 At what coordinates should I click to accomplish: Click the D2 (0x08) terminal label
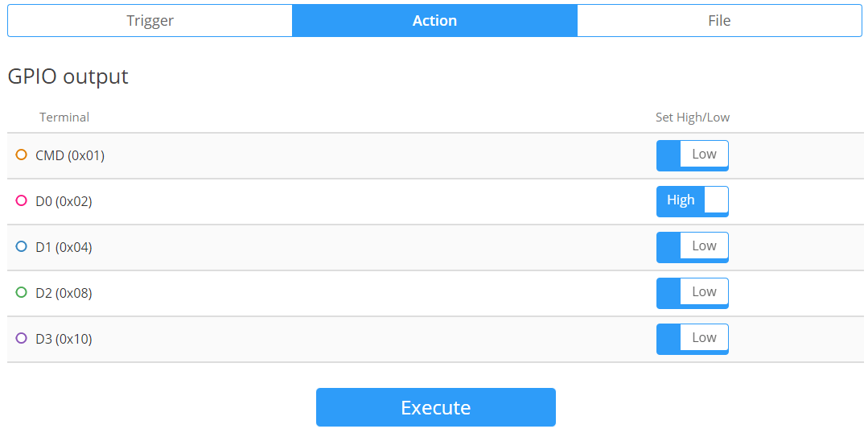tap(64, 293)
